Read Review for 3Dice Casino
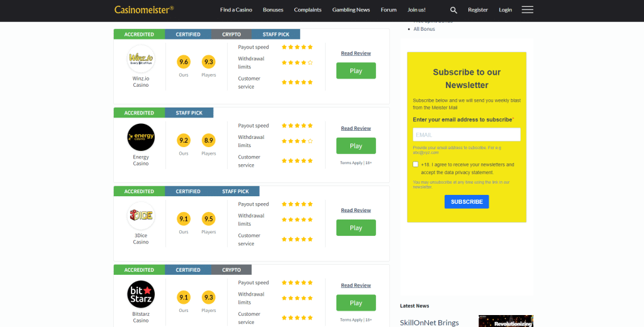The height and width of the screenshot is (327, 644). pos(356,210)
